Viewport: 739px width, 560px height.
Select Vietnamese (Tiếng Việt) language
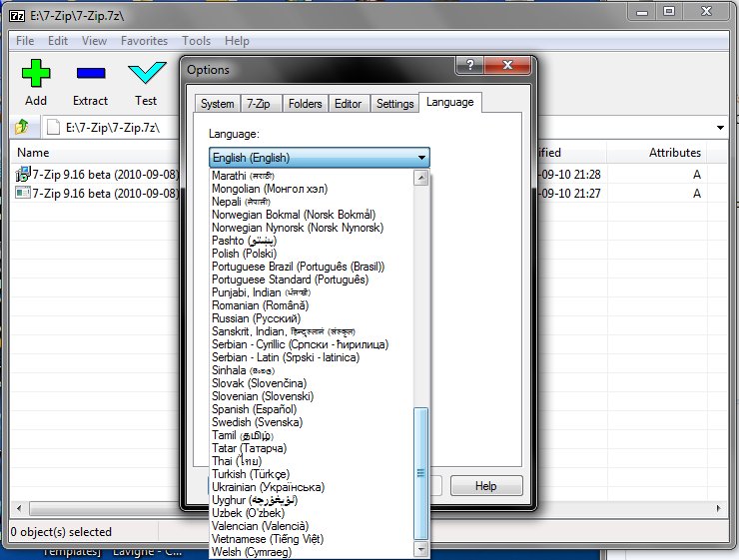point(311,539)
